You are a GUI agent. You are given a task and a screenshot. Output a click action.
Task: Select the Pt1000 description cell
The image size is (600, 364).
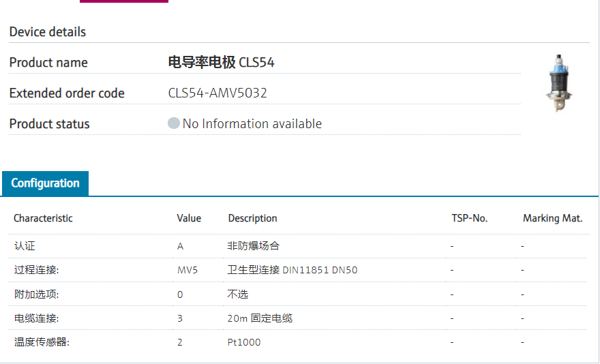[244, 342]
